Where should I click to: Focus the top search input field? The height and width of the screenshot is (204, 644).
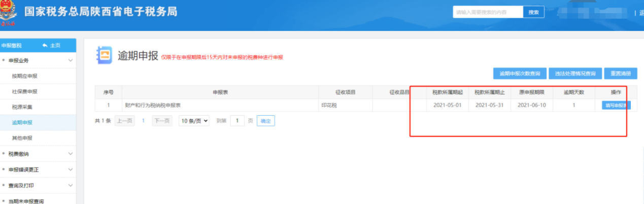[x=487, y=12]
